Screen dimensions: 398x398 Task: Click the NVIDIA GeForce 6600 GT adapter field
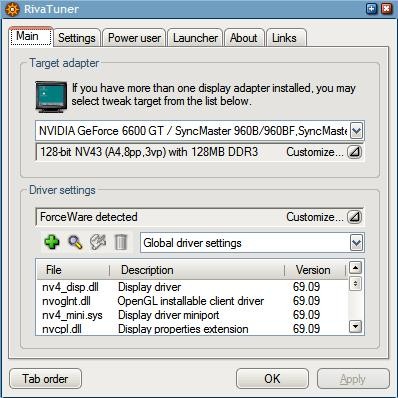200,130
